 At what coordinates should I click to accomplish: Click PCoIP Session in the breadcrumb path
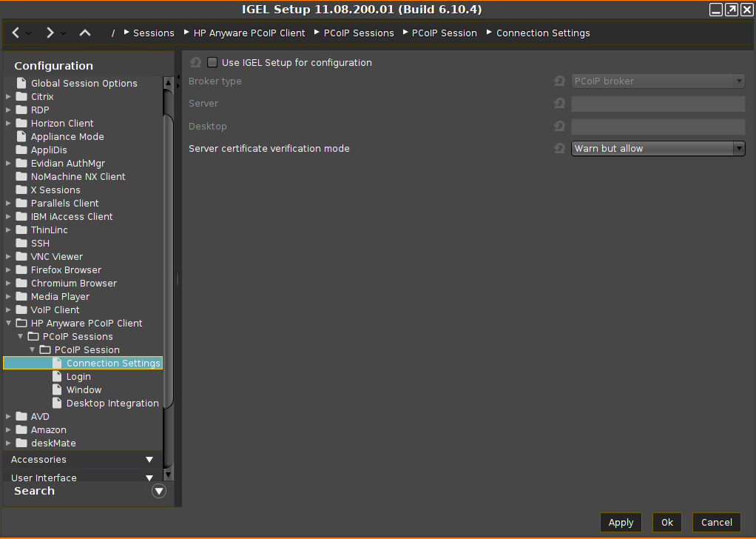click(445, 33)
